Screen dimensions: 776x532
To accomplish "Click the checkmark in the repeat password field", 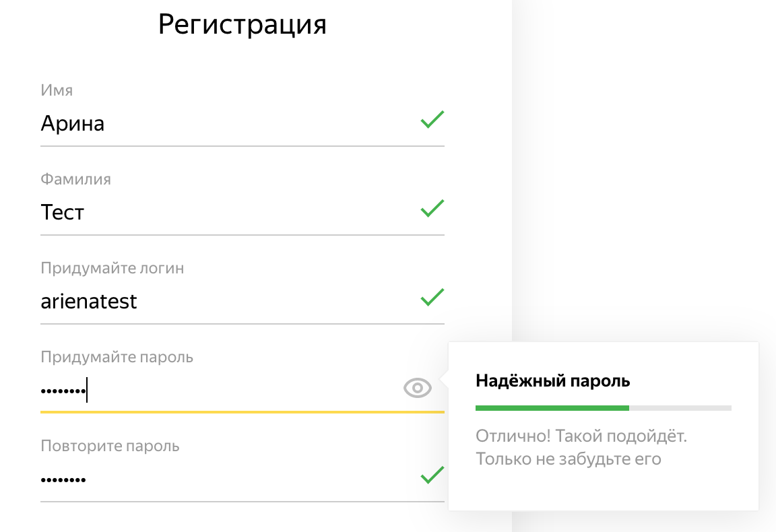I will click(x=432, y=475).
